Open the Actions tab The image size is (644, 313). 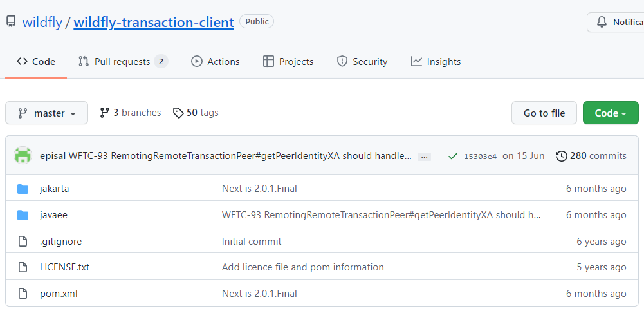click(216, 62)
